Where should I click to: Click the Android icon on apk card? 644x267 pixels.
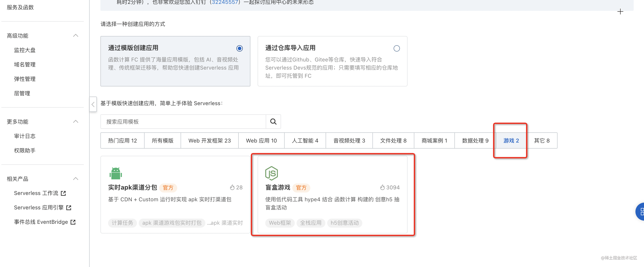[116, 173]
